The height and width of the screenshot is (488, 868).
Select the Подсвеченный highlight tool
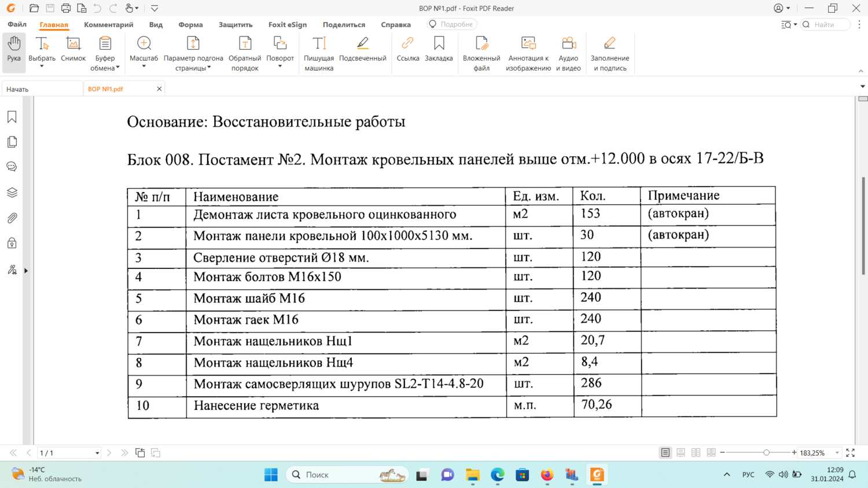(362, 50)
